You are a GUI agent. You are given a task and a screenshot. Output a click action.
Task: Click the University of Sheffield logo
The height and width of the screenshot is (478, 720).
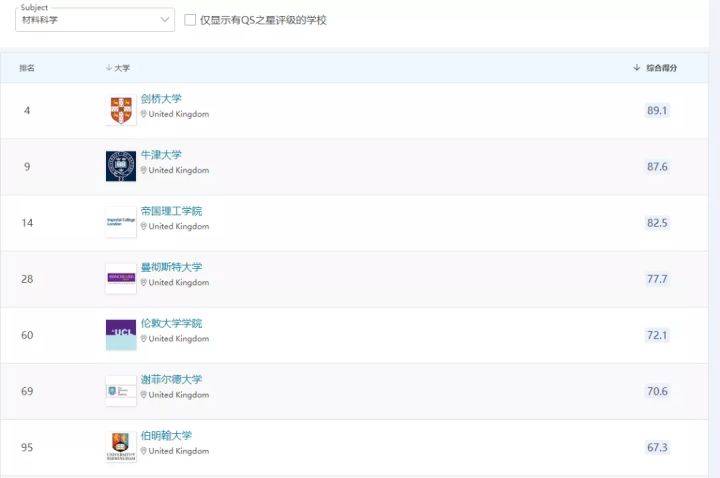[121, 390]
